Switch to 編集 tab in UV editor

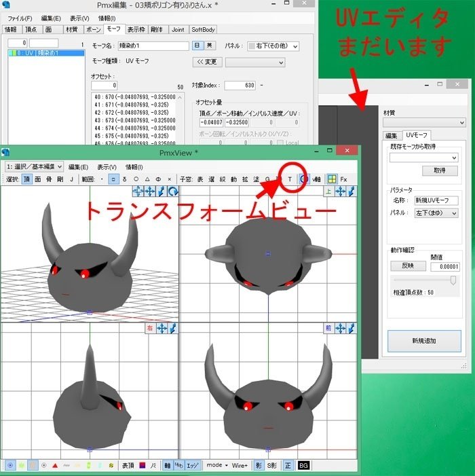click(392, 136)
